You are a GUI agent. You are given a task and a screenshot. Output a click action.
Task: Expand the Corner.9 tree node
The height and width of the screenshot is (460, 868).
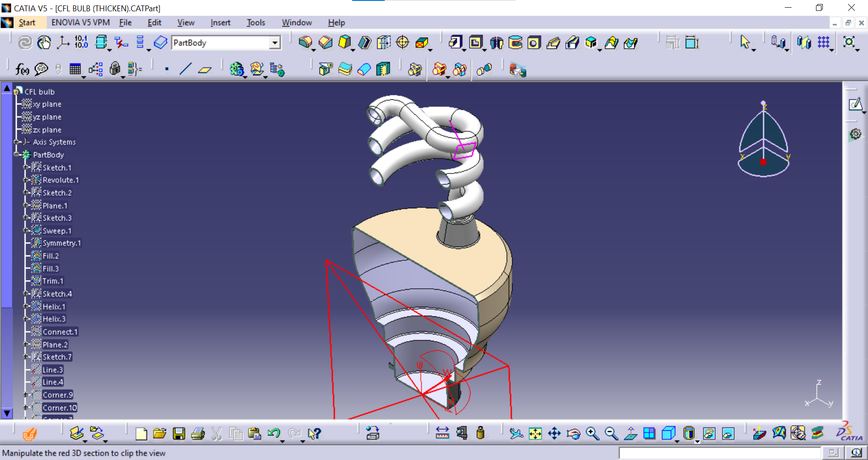point(26,395)
